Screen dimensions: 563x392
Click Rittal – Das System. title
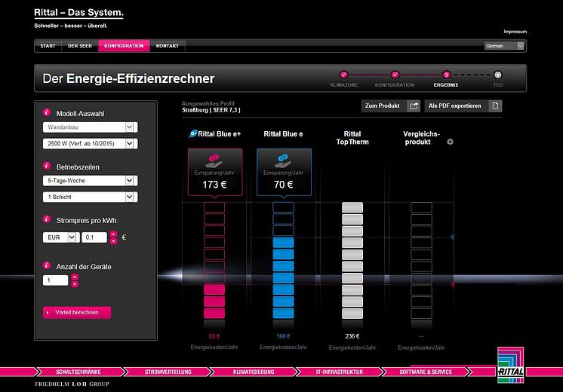pyautogui.click(x=78, y=13)
